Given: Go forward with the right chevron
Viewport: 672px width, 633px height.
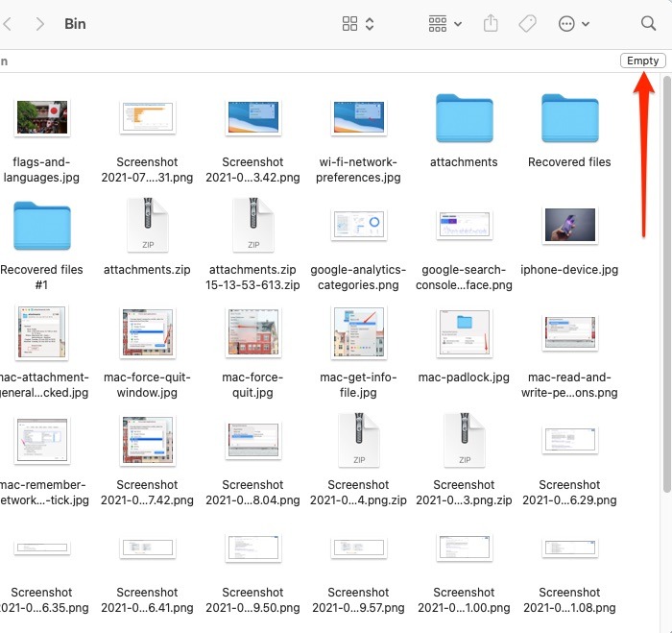Looking at the screenshot, I should (x=40, y=24).
